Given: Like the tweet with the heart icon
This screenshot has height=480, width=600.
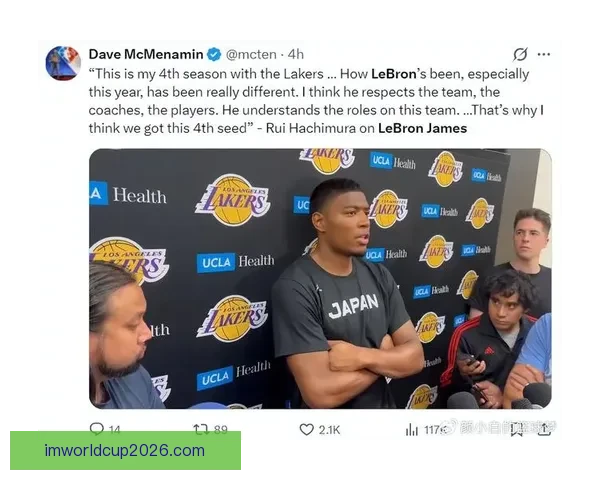Looking at the screenshot, I should pos(307,429).
